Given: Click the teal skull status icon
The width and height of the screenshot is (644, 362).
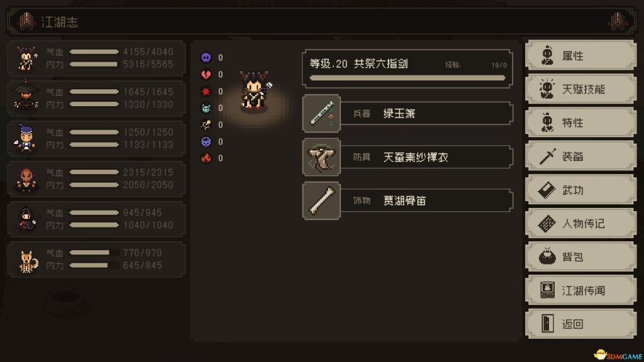Looking at the screenshot, I should 206,108.
